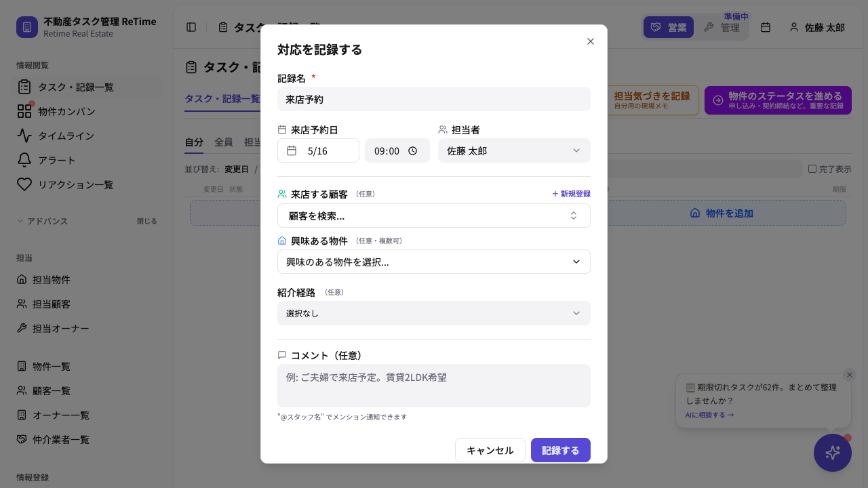This screenshot has height=488, width=868.
Task: Click the 新規登録 link for customers
Action: (571, 194)
